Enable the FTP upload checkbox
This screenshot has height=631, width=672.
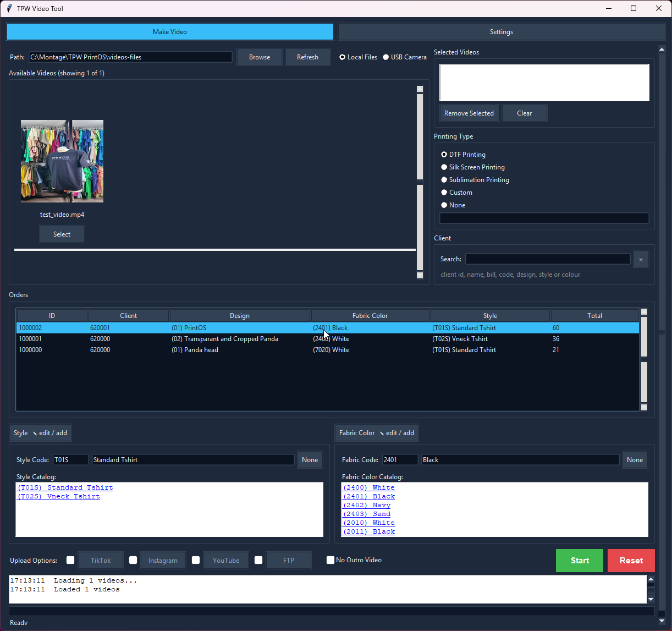pos(258,560)
